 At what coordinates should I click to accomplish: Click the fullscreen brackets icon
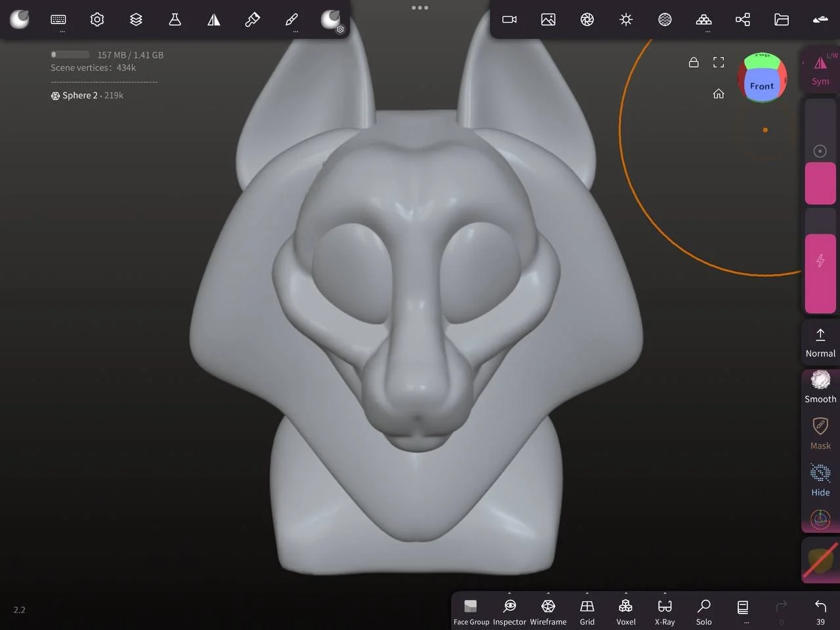(719, 62)
